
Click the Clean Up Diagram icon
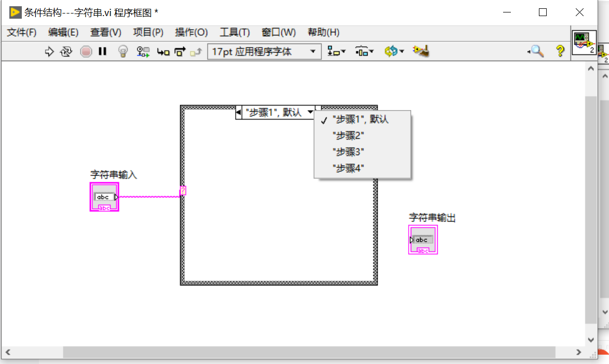[x=422, y=51]
